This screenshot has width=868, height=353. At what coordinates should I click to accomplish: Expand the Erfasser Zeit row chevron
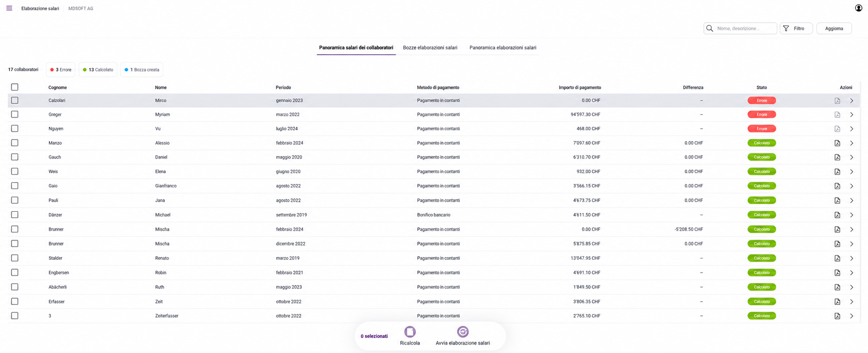(x=852, y=302)
